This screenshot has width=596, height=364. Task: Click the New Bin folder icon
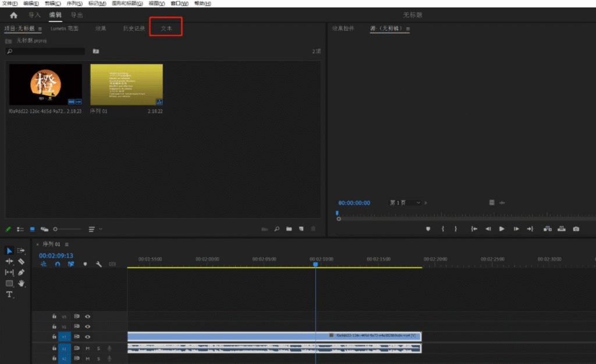click(x=288, y=229)
